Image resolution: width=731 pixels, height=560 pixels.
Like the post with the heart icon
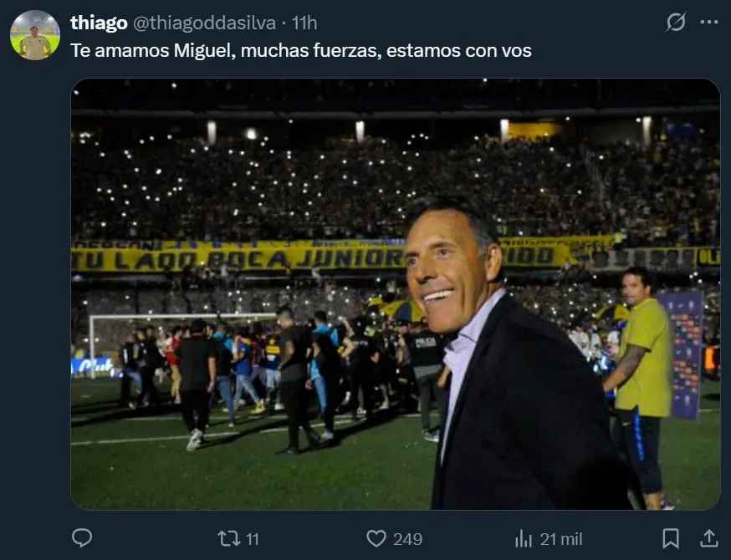tap(376, 538)
